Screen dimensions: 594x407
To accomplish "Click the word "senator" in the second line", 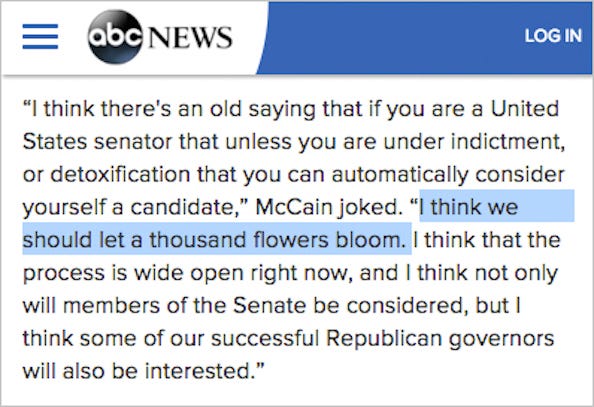I will click(133, 142).
